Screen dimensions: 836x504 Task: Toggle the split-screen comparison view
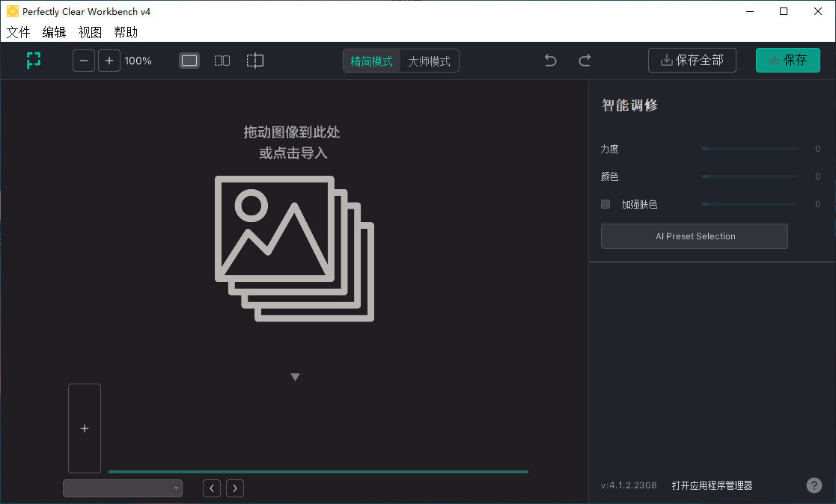(x=222, y=60)
